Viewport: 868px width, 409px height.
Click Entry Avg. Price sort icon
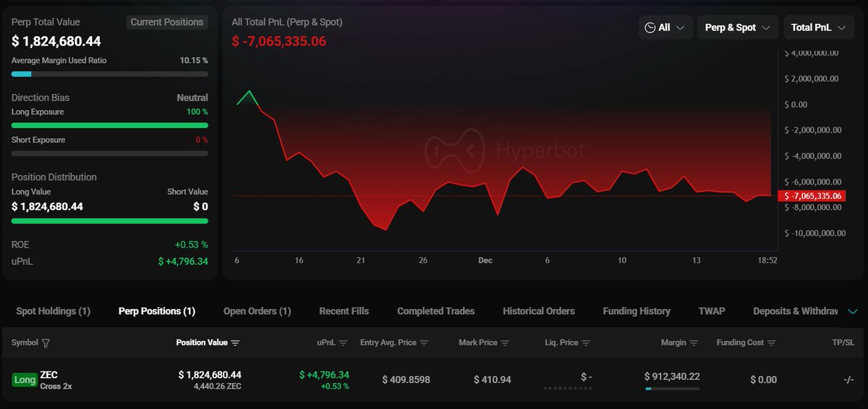coord(424,343)
